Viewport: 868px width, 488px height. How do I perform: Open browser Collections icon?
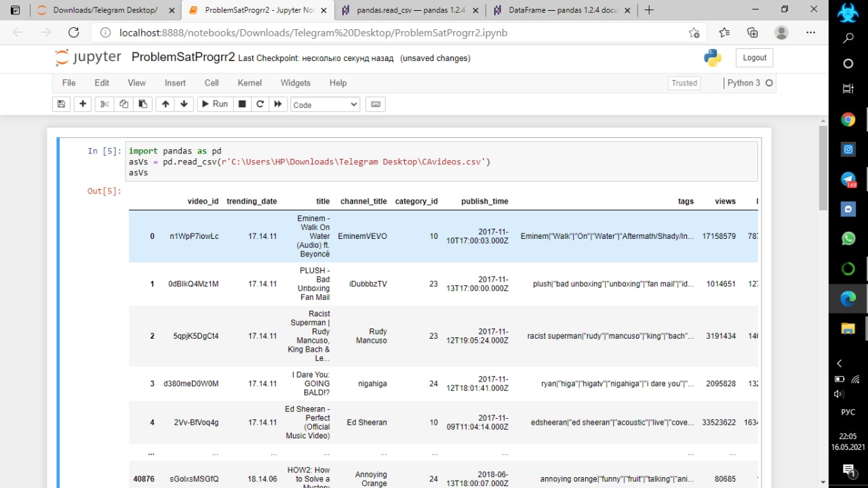click(x=753, y=33)
